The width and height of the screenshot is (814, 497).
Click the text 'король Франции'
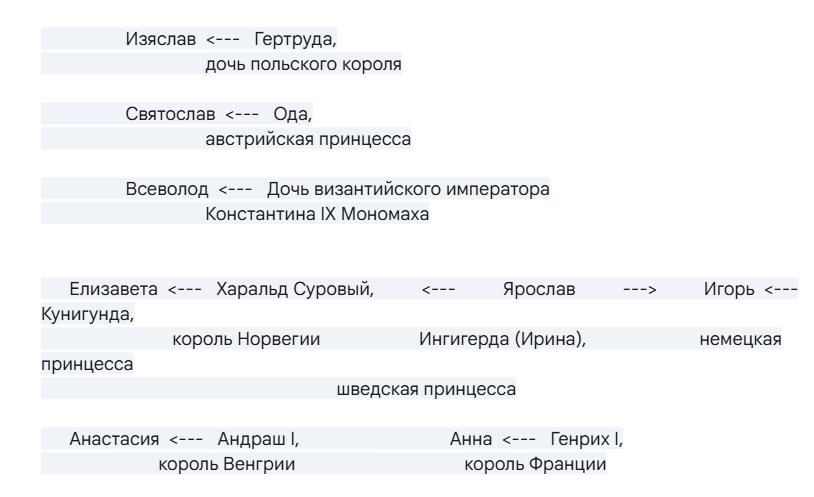535,464
